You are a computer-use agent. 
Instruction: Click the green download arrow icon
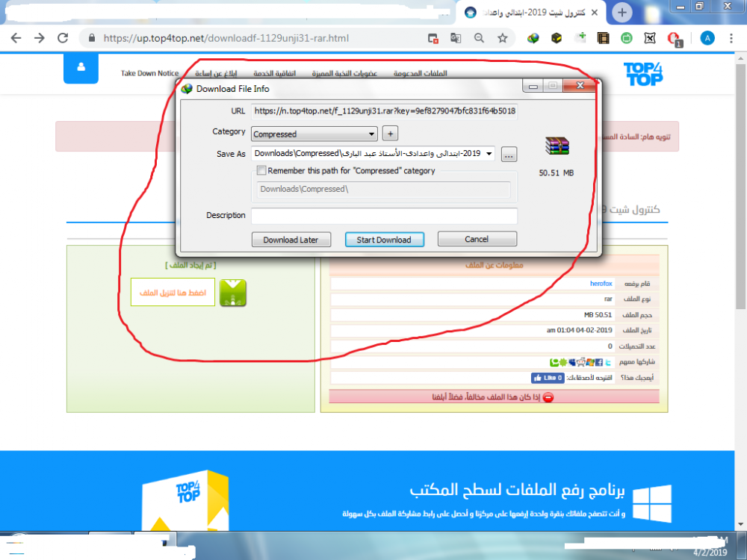(x=234, y=293)
